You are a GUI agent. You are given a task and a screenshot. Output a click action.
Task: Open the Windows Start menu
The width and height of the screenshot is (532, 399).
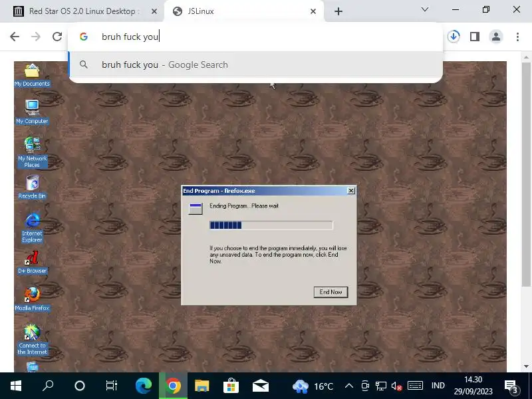pyautogui.click(x=15, y=386)
